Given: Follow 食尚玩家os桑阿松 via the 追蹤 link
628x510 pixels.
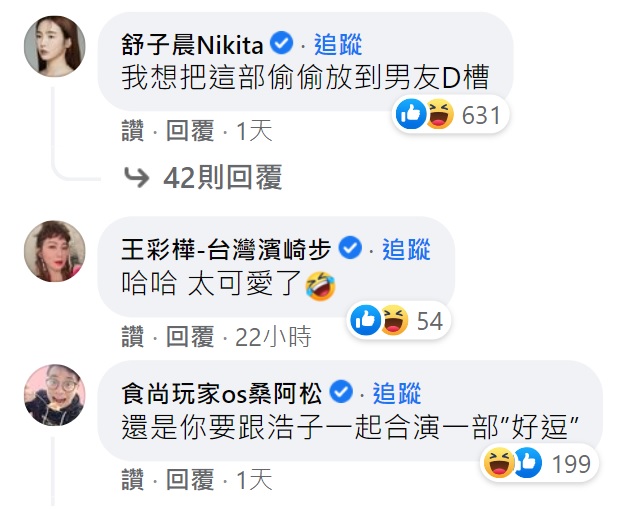Looking at the screenshot, I should [397, 393].
